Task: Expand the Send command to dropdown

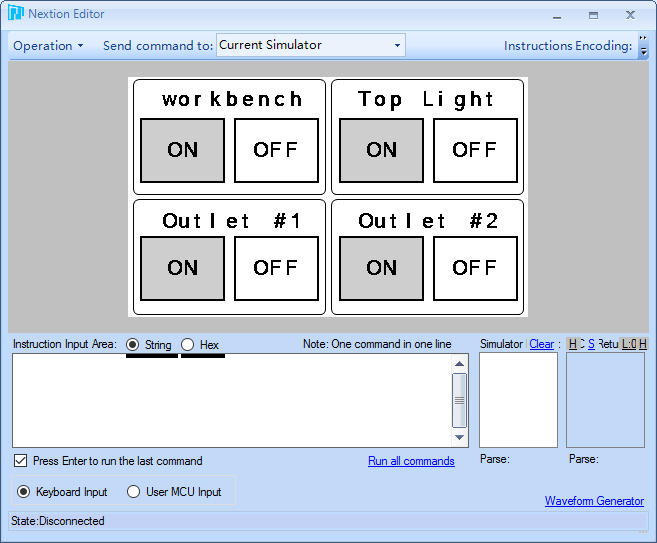Action: click(x=397, y=46)
